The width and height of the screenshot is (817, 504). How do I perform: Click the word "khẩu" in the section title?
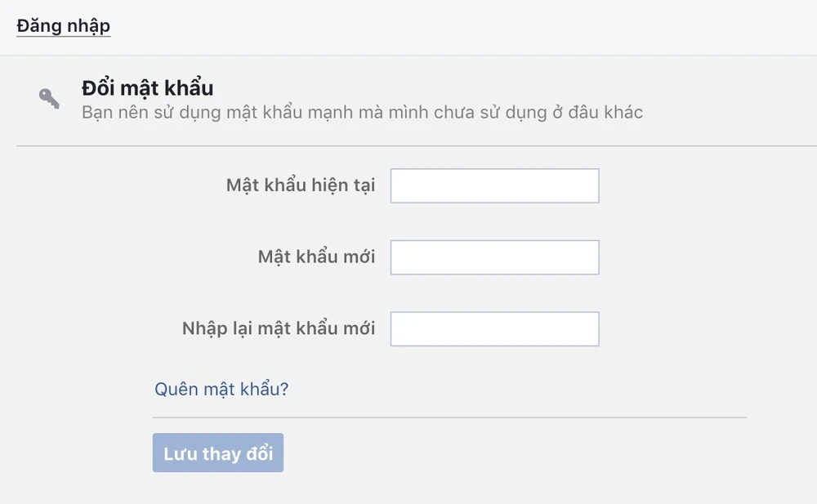point(189,87)
